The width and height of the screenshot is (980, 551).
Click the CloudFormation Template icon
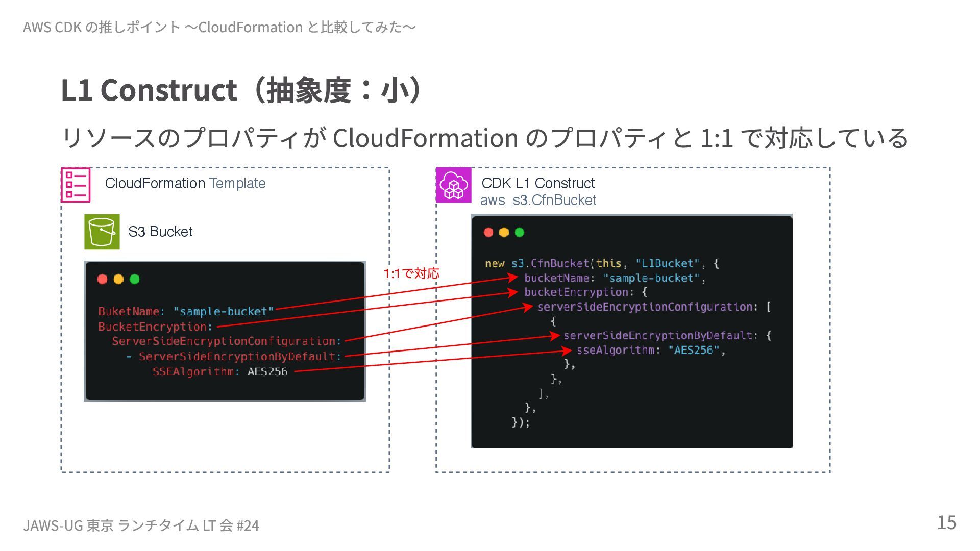point(76,185)
